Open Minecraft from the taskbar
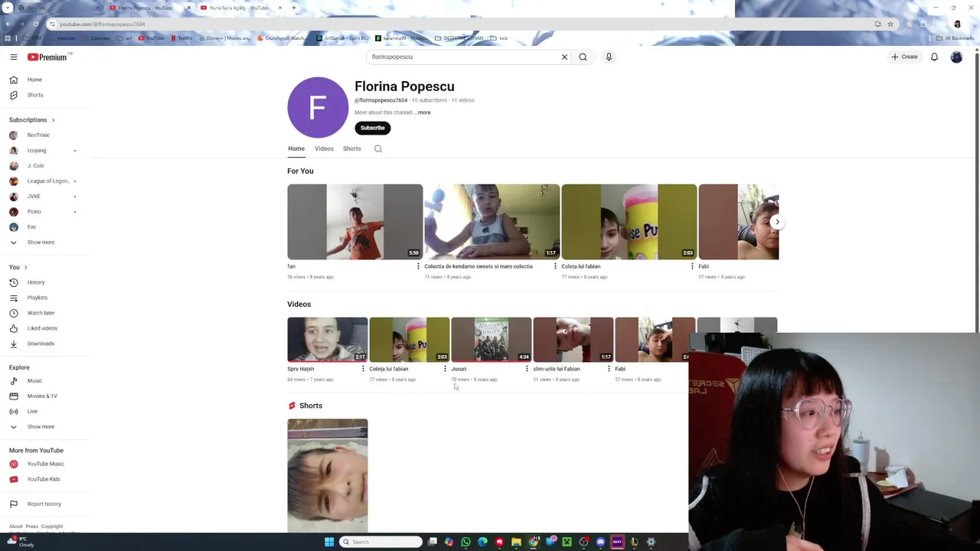The image size is (980, 551). (x=567, y=542)
